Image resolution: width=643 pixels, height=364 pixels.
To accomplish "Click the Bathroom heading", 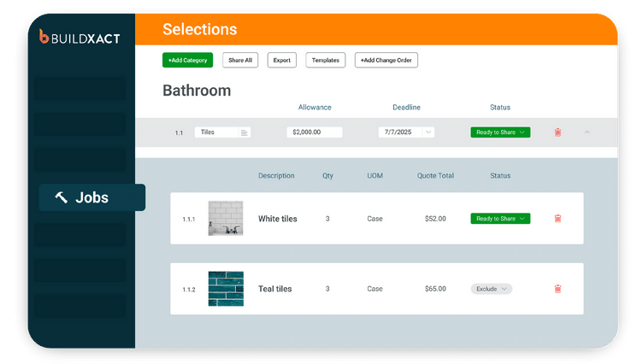I will point(197,91).
